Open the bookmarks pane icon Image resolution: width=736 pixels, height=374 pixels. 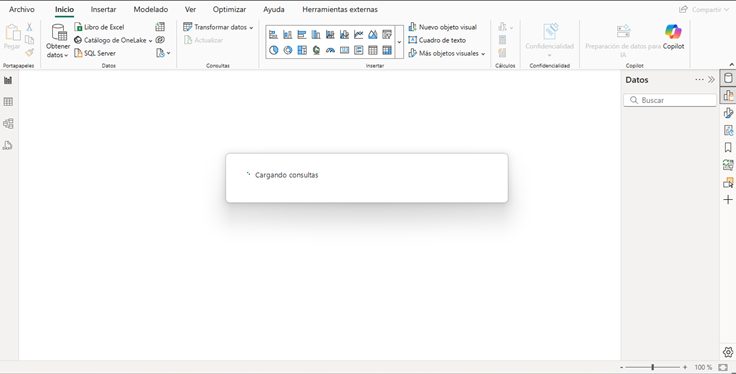click(728, 147)
